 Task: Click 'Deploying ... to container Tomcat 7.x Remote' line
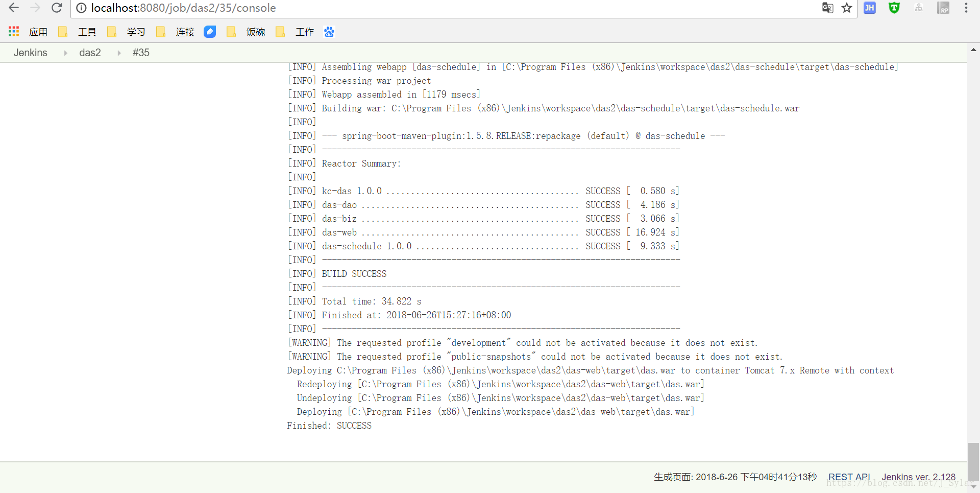coord(591,370)
